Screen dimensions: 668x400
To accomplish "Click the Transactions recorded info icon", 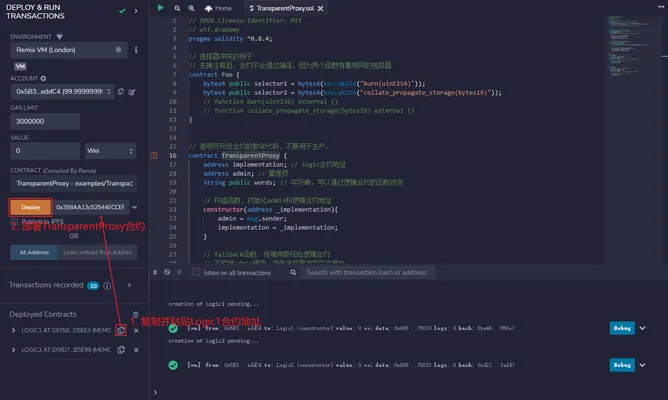I will pyautogui.click(x=107, y=285).
